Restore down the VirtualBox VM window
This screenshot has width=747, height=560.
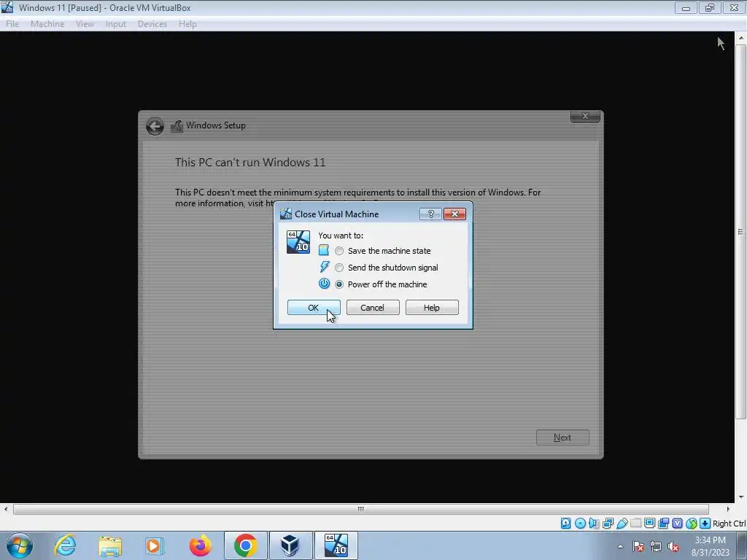(709, 7)
